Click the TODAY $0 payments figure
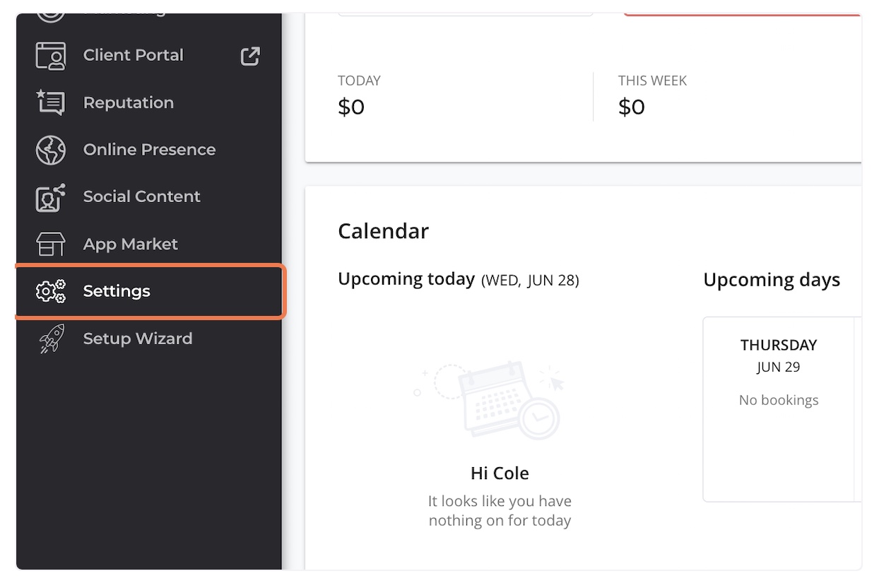 coord(351,107)
